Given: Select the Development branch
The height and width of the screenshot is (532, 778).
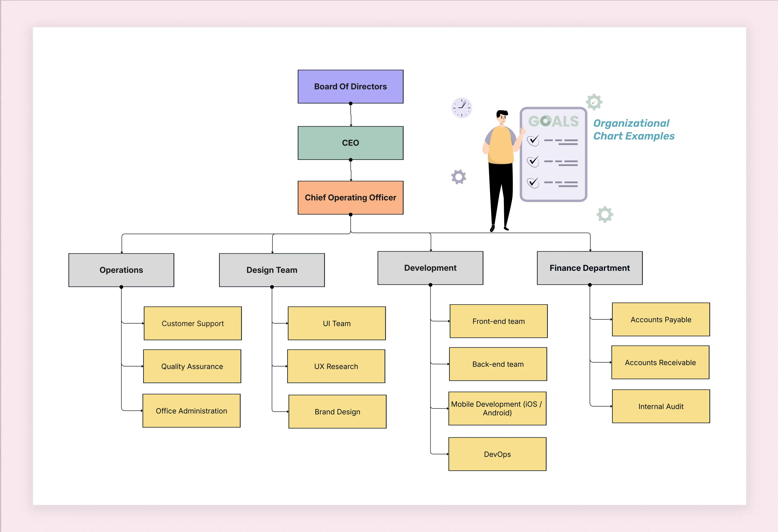Looking at the screenshot, I should pyautogui.click(x=430, y=268).
